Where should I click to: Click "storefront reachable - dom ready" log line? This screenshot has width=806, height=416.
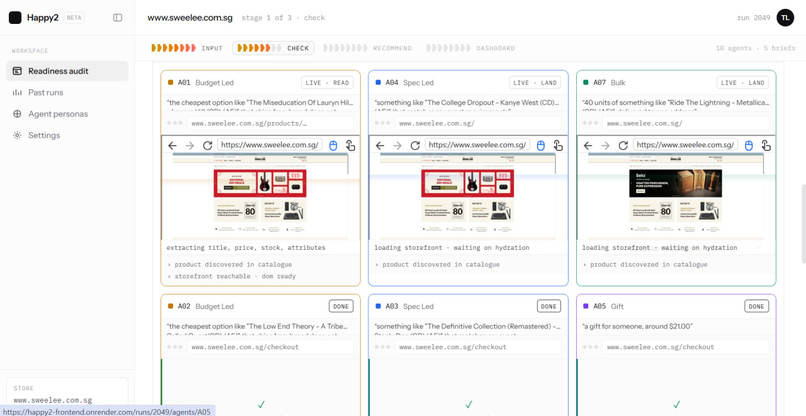(235, 277)
